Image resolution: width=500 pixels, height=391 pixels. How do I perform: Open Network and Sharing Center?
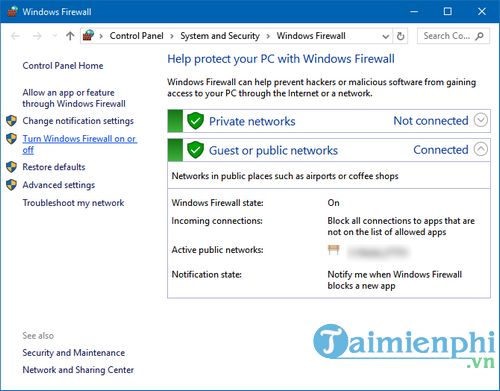pyautogui.click(x=78, y=370)
